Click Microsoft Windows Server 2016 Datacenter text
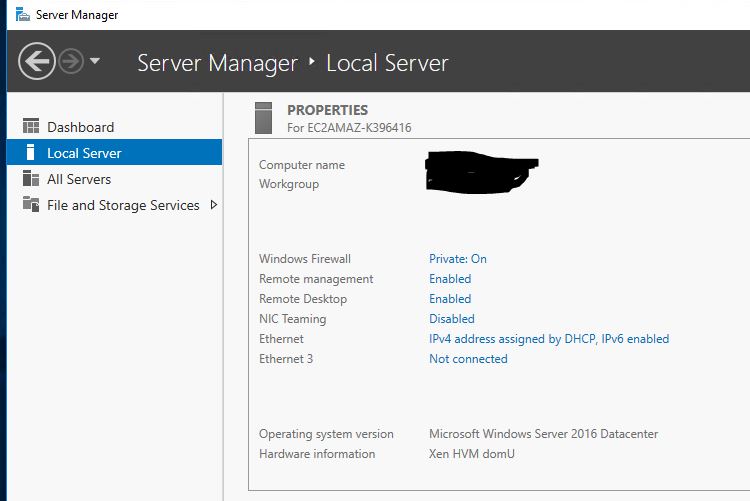Image resolution: width=750 pixels, height=501 pixels. click(x=543, y=434)
